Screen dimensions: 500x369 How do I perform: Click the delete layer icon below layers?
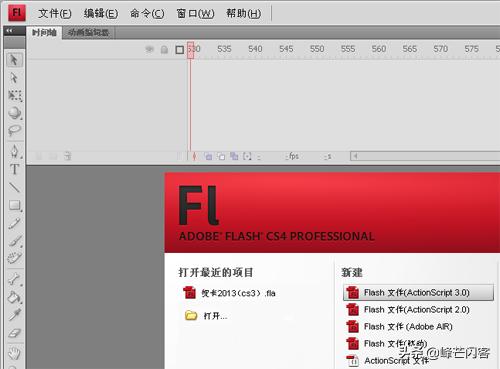[x=68, y=156]
